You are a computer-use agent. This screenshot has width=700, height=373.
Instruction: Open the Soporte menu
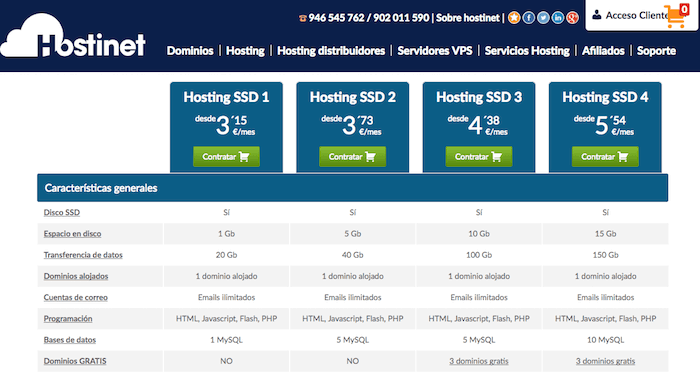point(656,51)
